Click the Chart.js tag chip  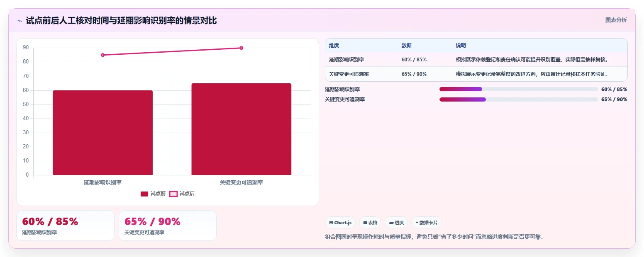click(x=340, y=223)
